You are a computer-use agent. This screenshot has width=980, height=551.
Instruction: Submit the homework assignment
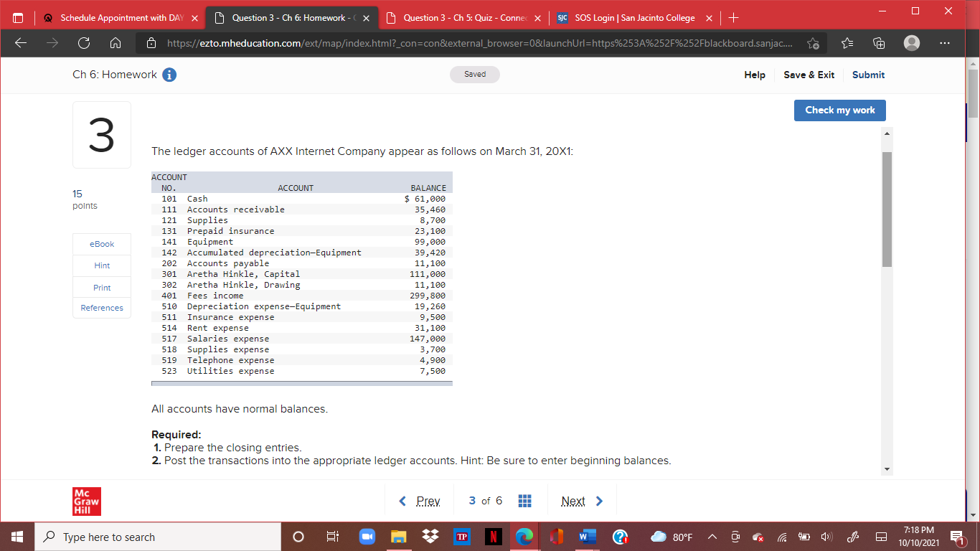click(868, 75)
